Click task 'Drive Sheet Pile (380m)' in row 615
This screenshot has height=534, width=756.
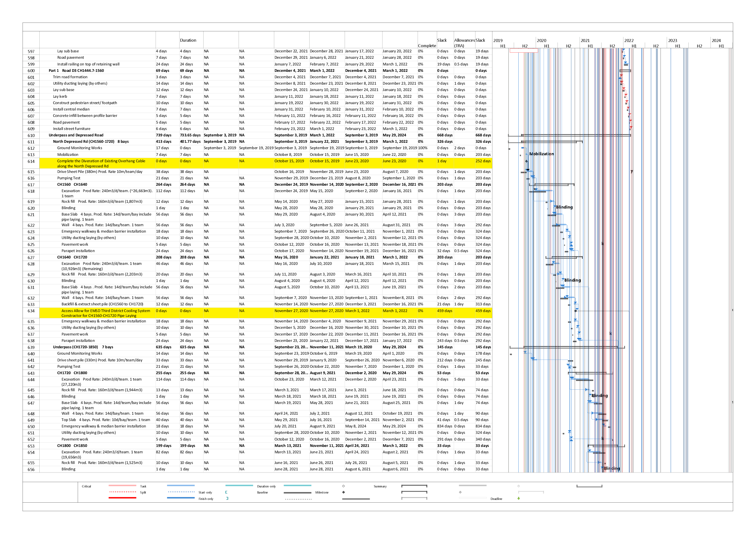pos(100,172)
